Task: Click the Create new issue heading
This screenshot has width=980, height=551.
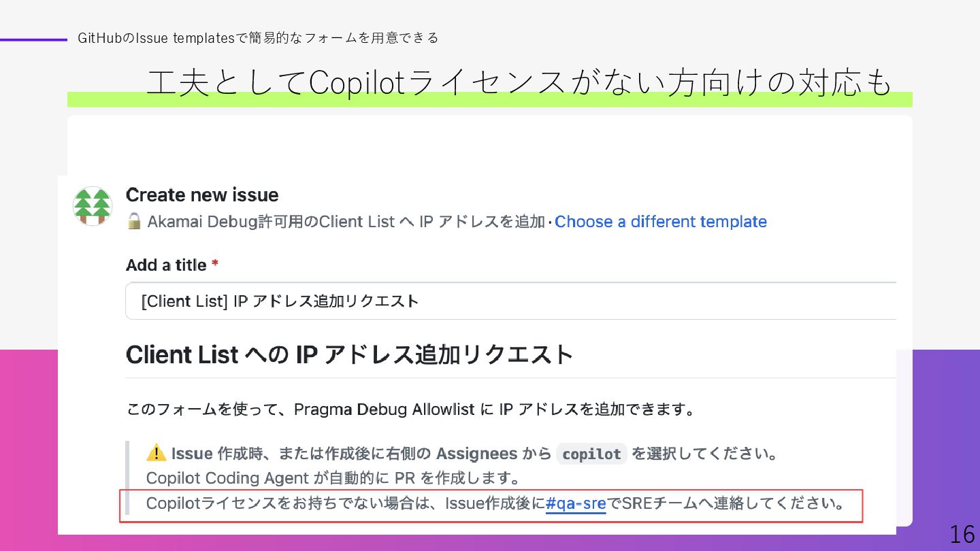Action: pos(202,195)
